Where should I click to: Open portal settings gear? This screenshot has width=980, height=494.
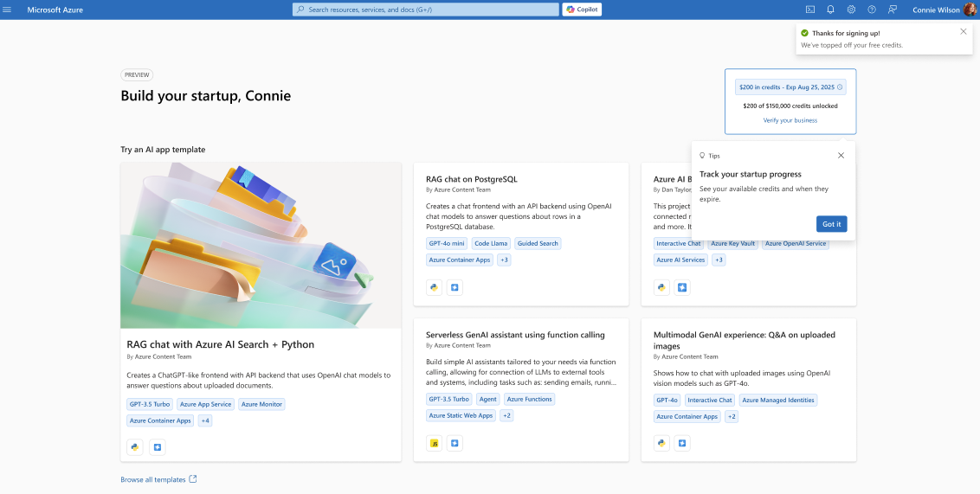pos(851,10)
